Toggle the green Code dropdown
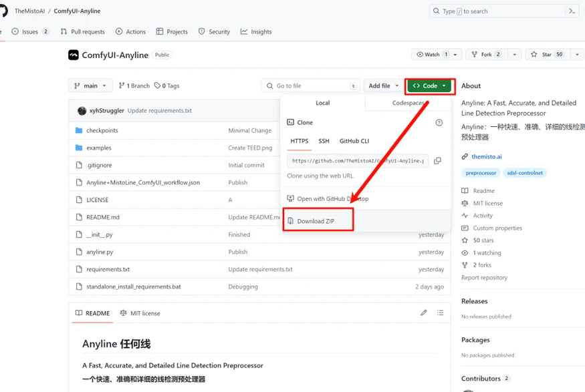The width and height of the screenshot is (585, 392). [429, 85]
